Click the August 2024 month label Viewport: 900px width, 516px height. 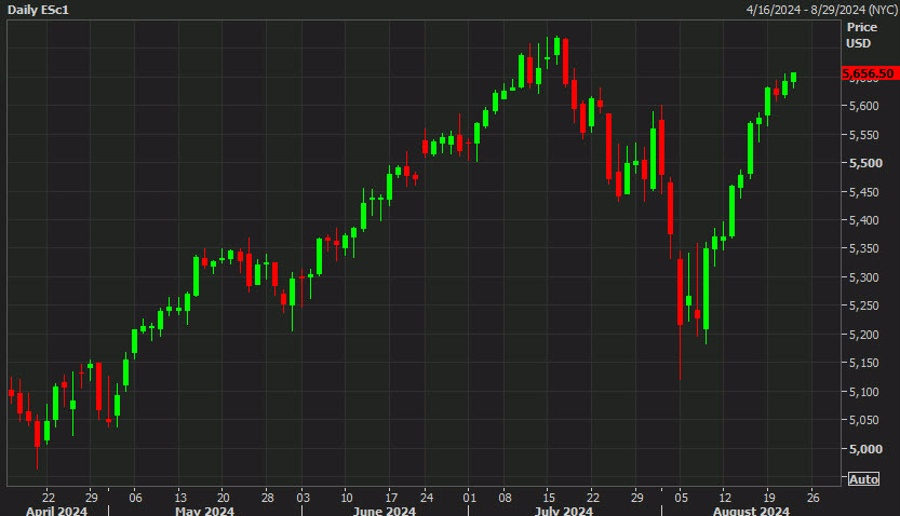(x=751, y=510)
